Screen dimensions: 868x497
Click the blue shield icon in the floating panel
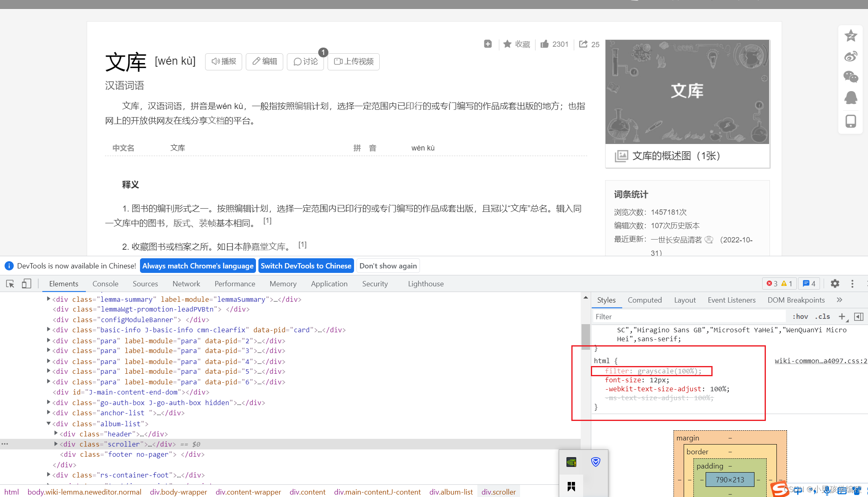point(596,462)
